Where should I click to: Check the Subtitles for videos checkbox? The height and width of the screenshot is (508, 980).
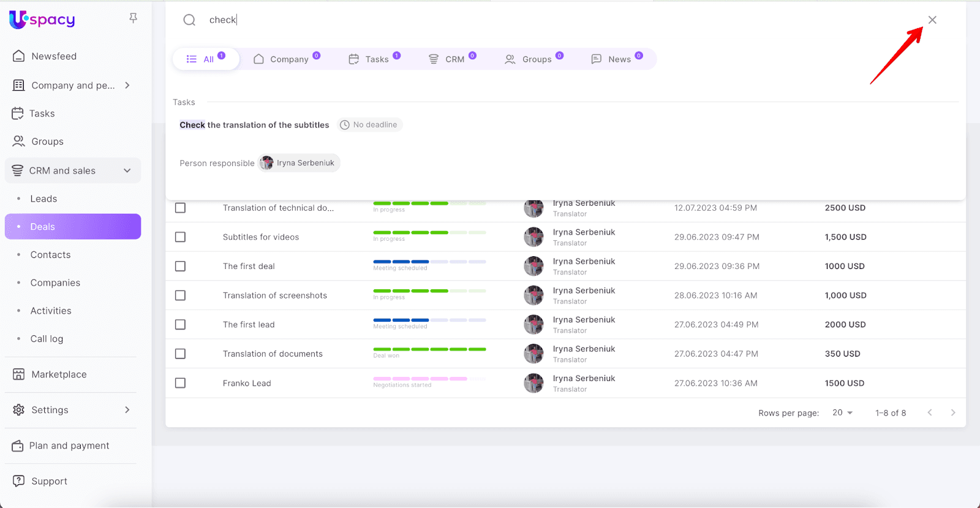[180, 237]
